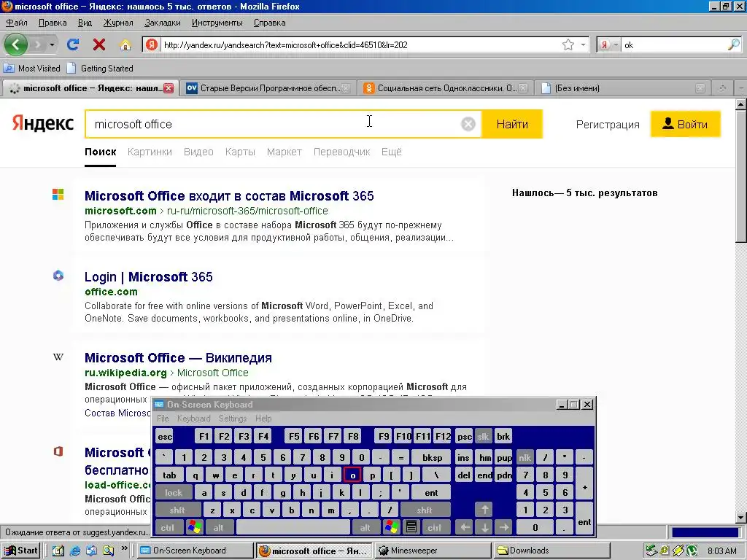The width and height of the screenshot is (747, 560).
Task: Open On-Screen Keyboard's Keyboard menu
Action: point(193,418)
